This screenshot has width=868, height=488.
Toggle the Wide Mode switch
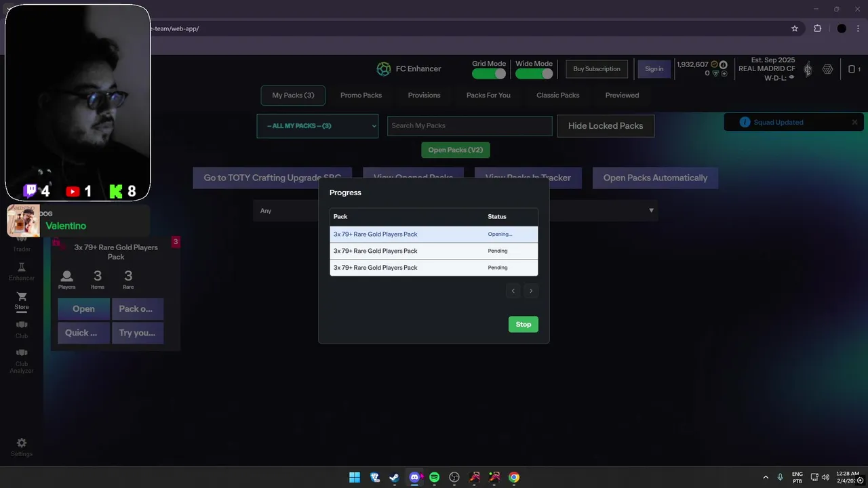534,74
